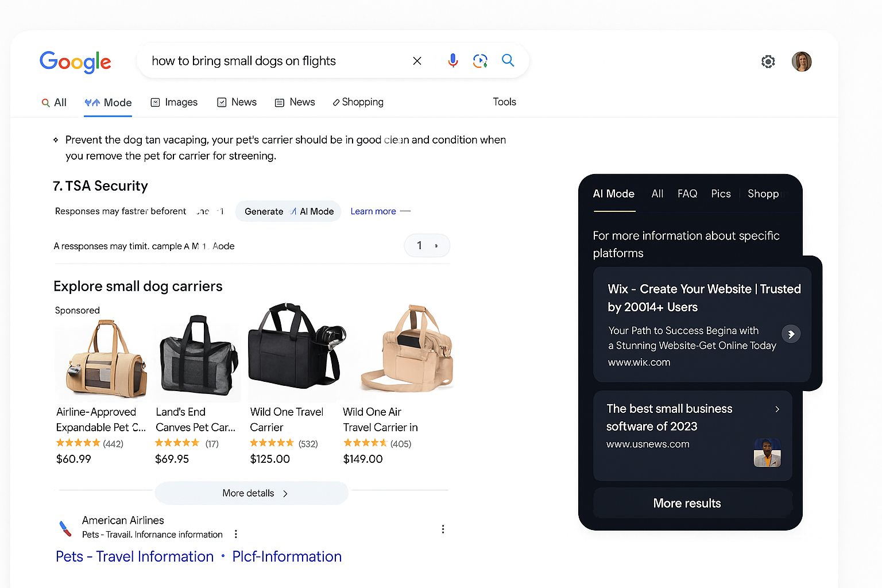This screenshot has height=588, width=882.
Task: Click the usnews author thumbnail
Action: [767, 452]
